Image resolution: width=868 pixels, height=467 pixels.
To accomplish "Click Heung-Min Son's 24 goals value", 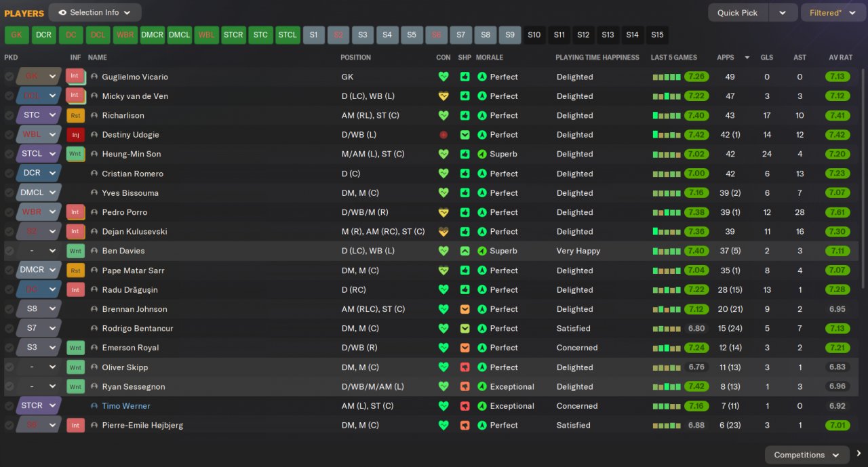I will [767, 154].
